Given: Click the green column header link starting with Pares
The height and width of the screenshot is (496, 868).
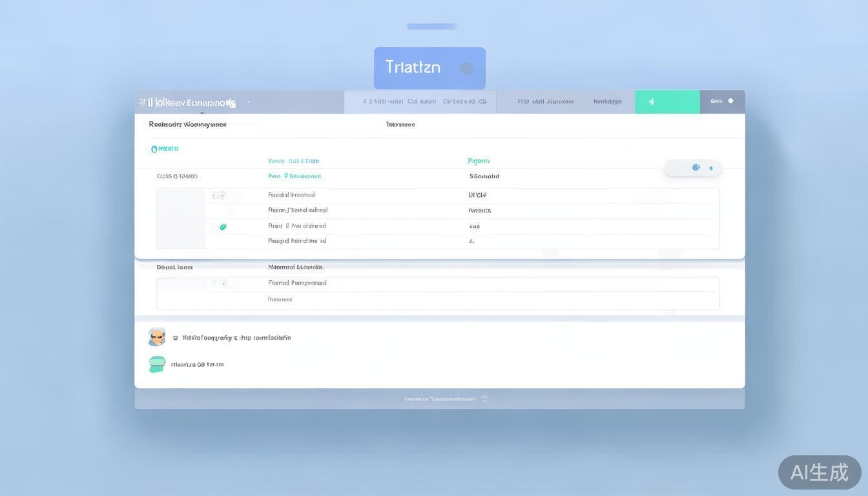Looking at the screenshot, I should 293,161.
